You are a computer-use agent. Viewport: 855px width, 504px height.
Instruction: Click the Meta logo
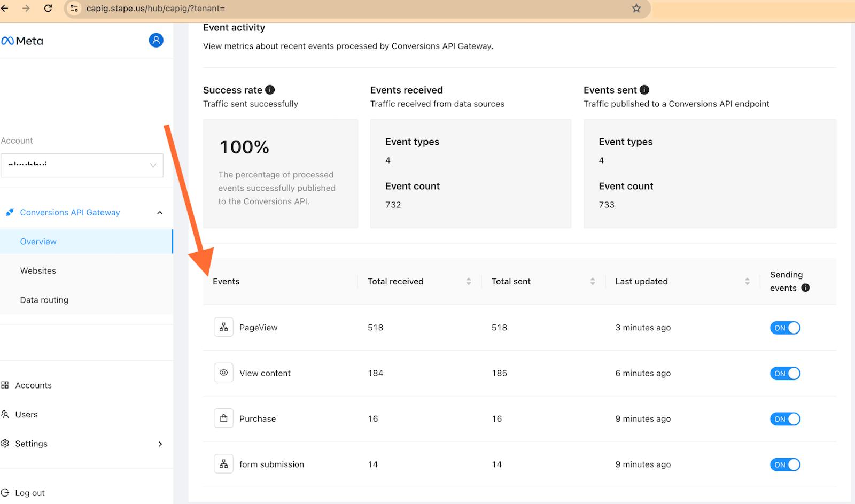(x=22, y=41)
